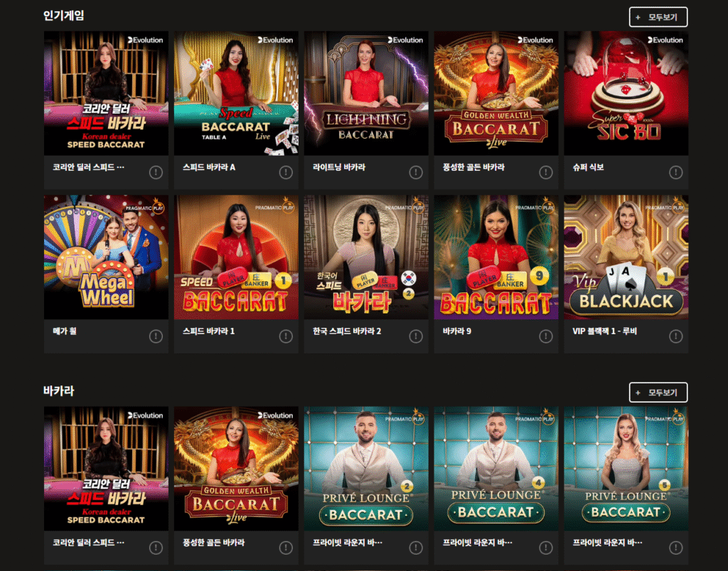
Task: Click info icon for VIP 블랙잭 1 - 루비
Action: point(675,336)
